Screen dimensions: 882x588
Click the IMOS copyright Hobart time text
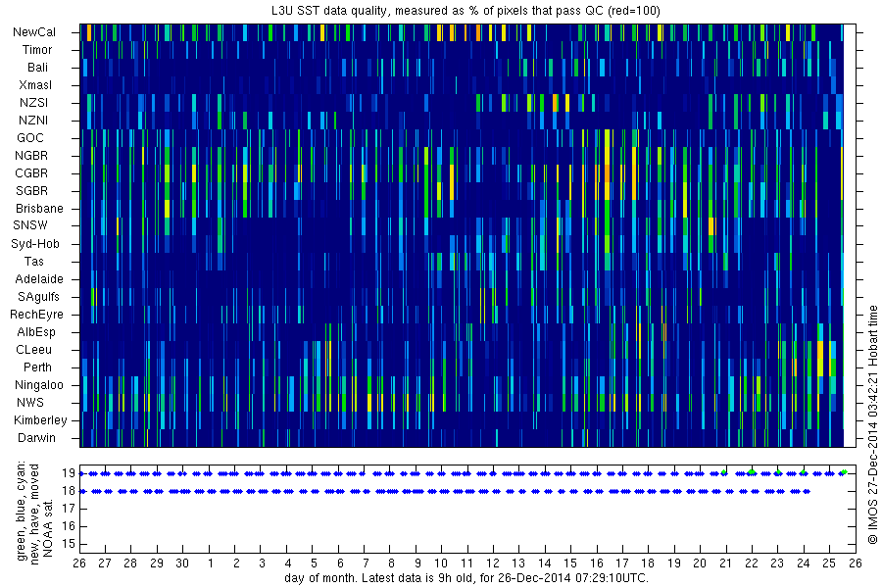(872, 424)
